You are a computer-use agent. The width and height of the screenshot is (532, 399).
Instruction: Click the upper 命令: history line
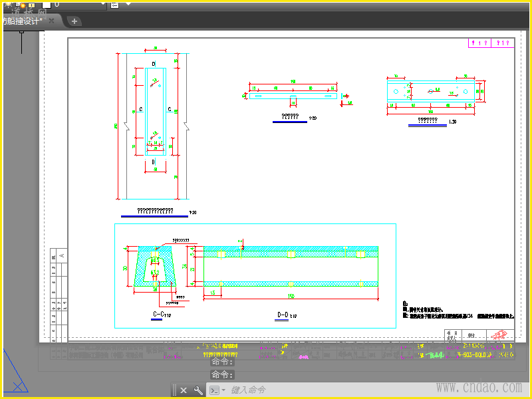(x=222, y=362)
